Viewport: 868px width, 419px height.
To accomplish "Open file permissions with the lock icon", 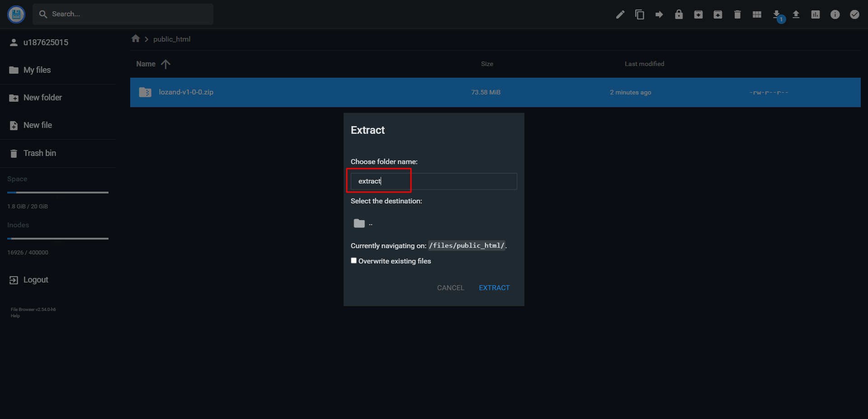I will [679, 14].
